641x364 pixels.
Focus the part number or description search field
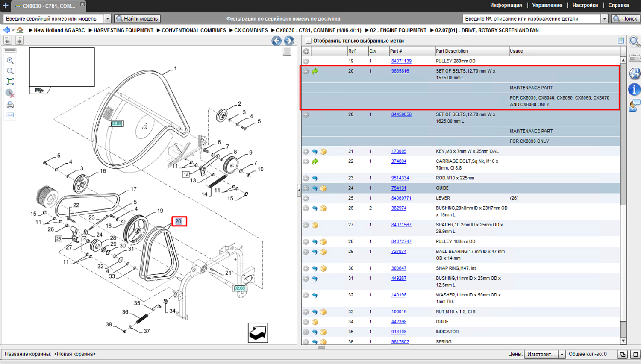pyautogui.click(x=532, y=19)
